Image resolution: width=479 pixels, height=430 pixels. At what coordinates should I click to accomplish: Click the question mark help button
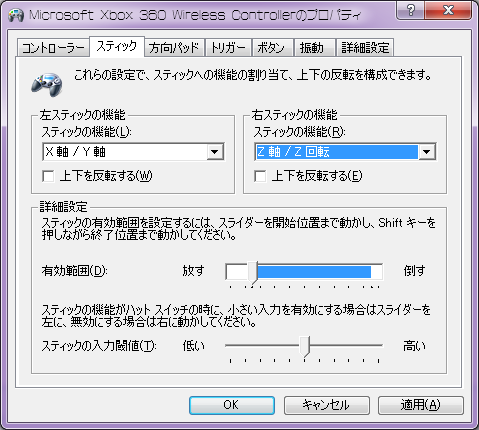411,10
